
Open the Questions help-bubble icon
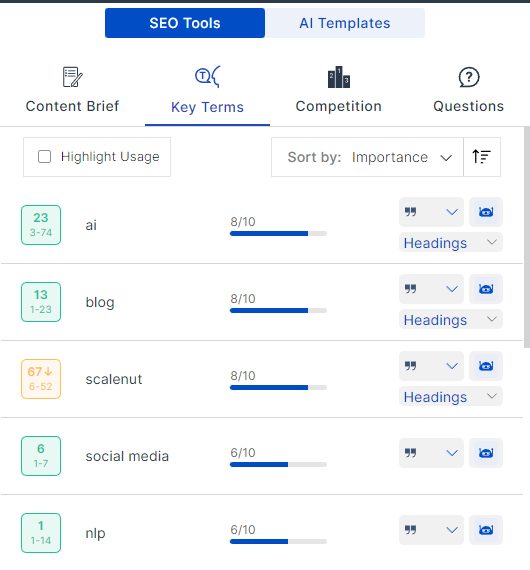tap(469, 77)
